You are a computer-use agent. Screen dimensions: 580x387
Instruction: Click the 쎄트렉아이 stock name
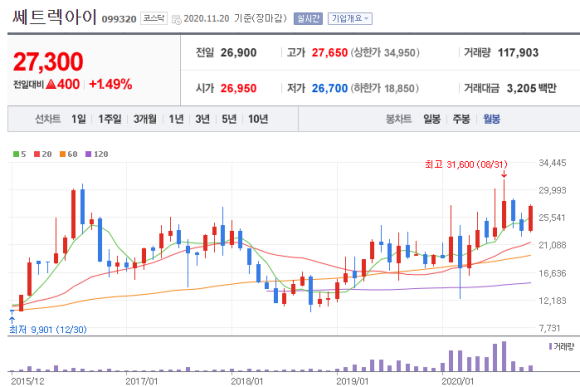tap(54, 17)
